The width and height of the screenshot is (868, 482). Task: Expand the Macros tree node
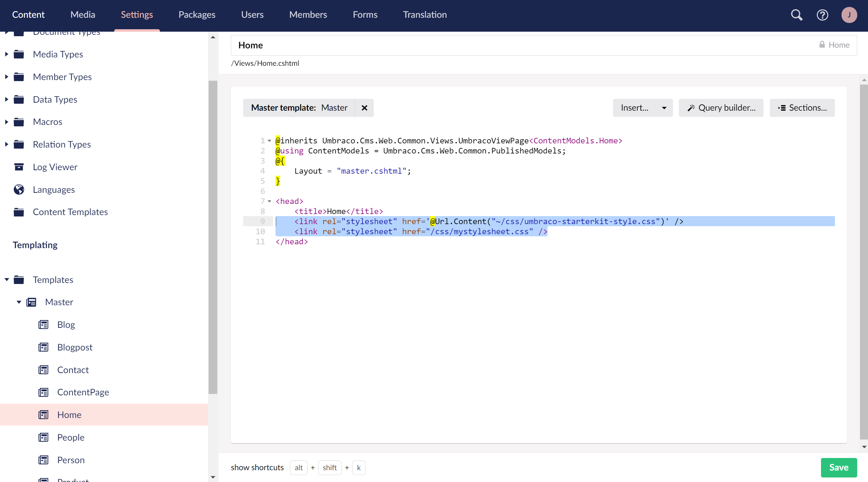coord(7,122)
